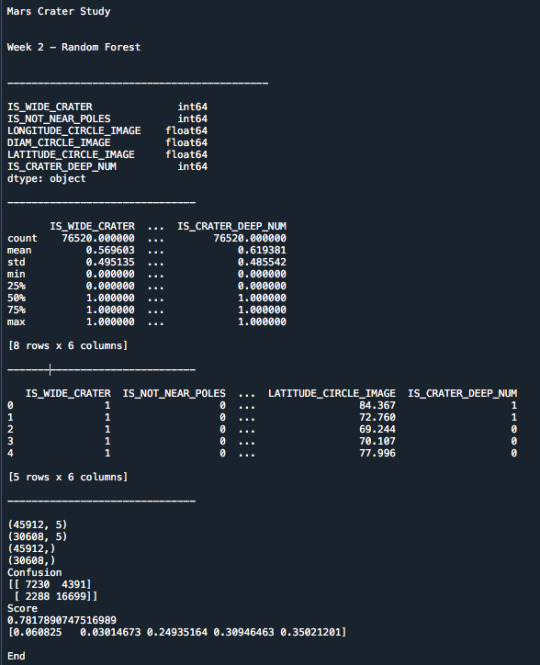Click the 'max' row label
The image size is (540, 665).
[16, 322]
